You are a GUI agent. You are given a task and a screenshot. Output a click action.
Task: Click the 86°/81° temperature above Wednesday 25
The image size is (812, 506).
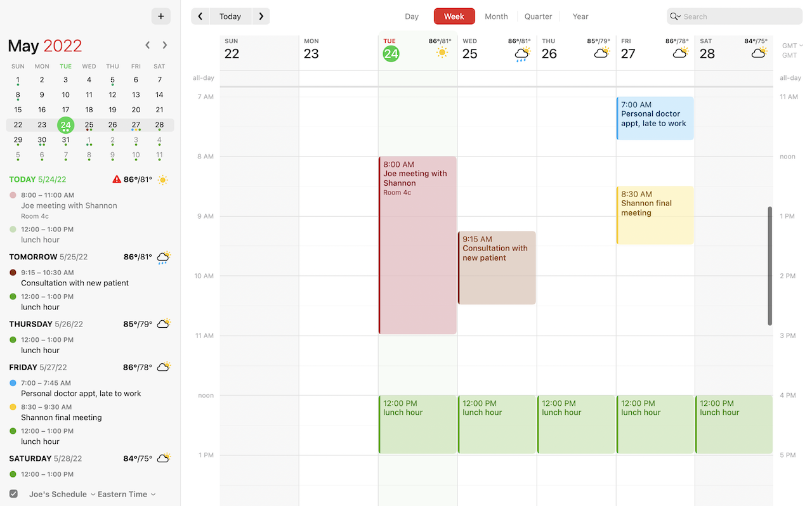(520, 41)
